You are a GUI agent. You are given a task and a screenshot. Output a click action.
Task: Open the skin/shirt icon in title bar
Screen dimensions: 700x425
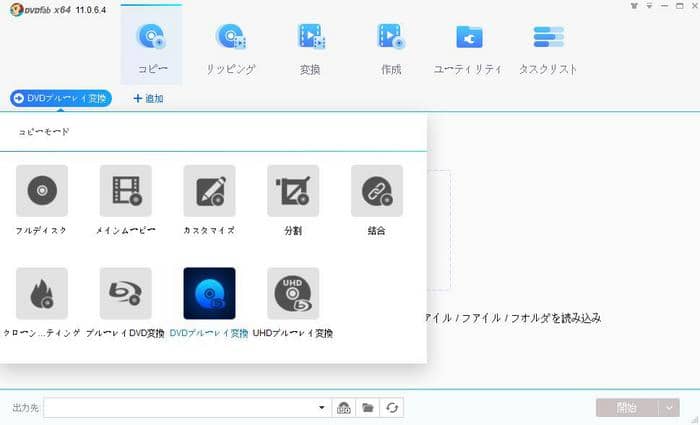[634, 6]
